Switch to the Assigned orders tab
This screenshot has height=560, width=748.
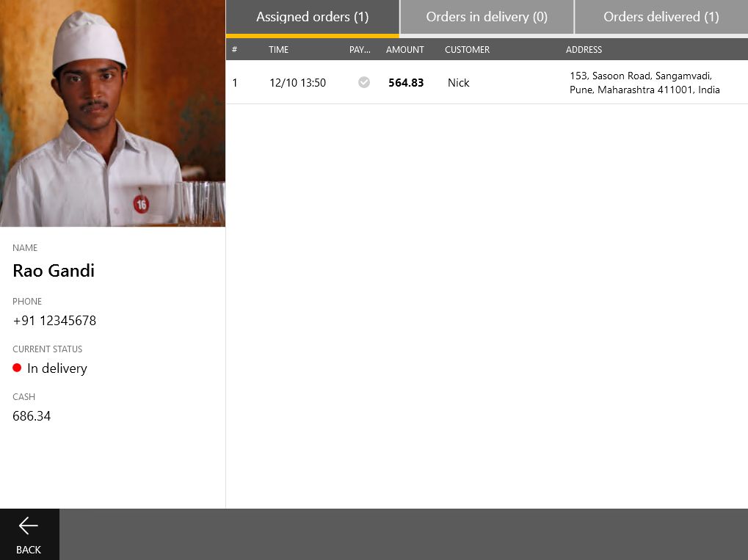(312, 17)
